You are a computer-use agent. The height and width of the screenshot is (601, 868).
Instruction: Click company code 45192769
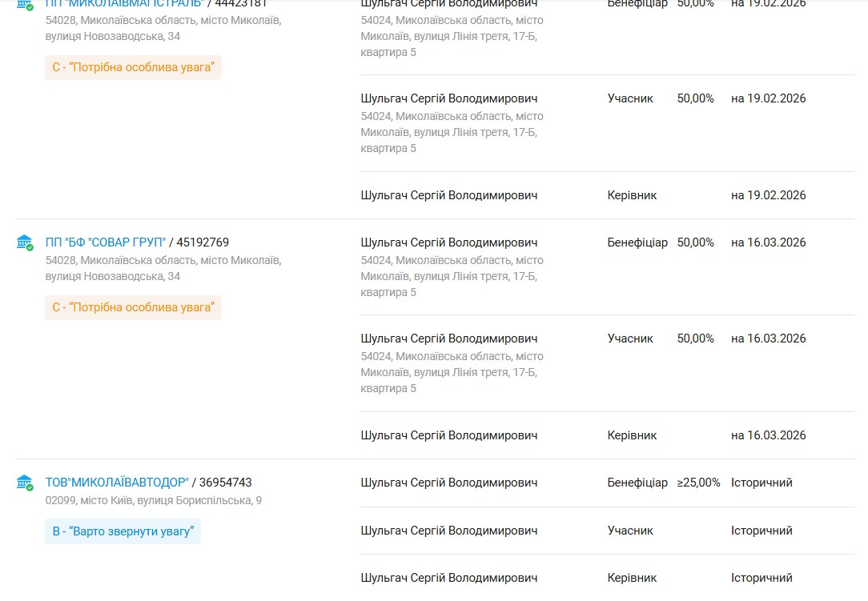pos(203,242)
